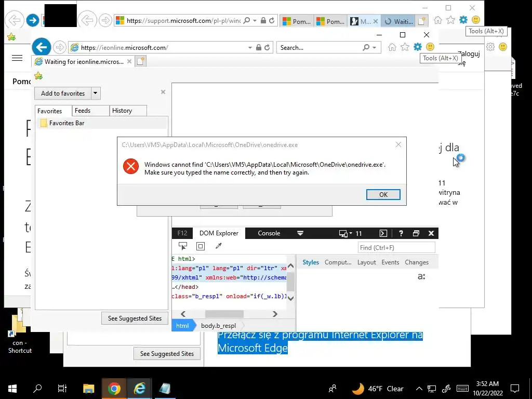Open Favorites star in ieonline window toolbar
Image resolution: width=532 pixels, height=399 pixels.
tap(404, 47)
